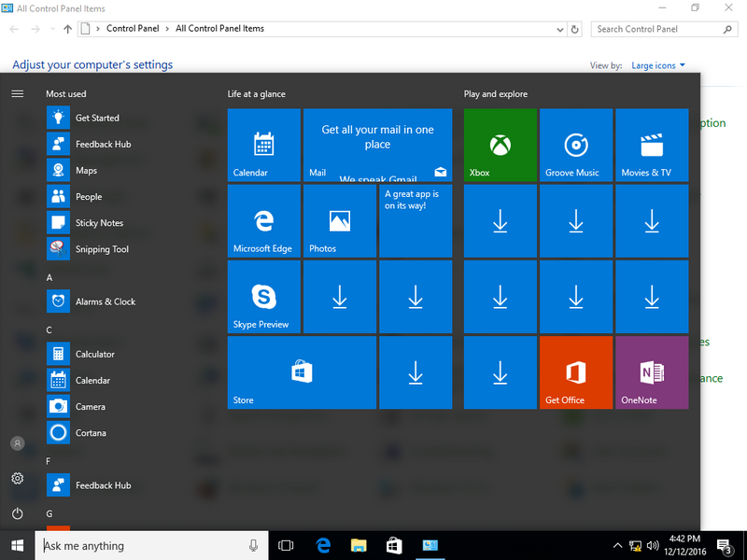The width and height of the screenshot is (747, 560).
Task: Click the Ask me anything search box
Action: [140, 546]
